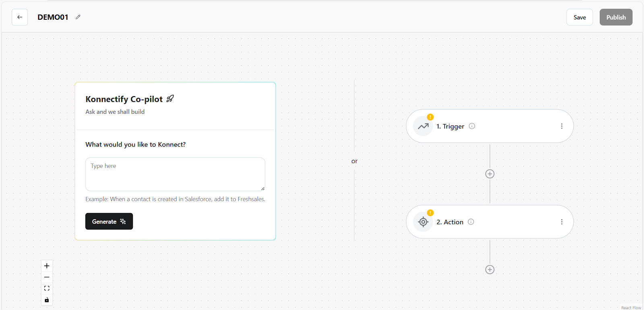Image resolution: width=644 pixels, height=310 pixels.
Task: Grab the text area resize handle
Action: click(262, 188)
